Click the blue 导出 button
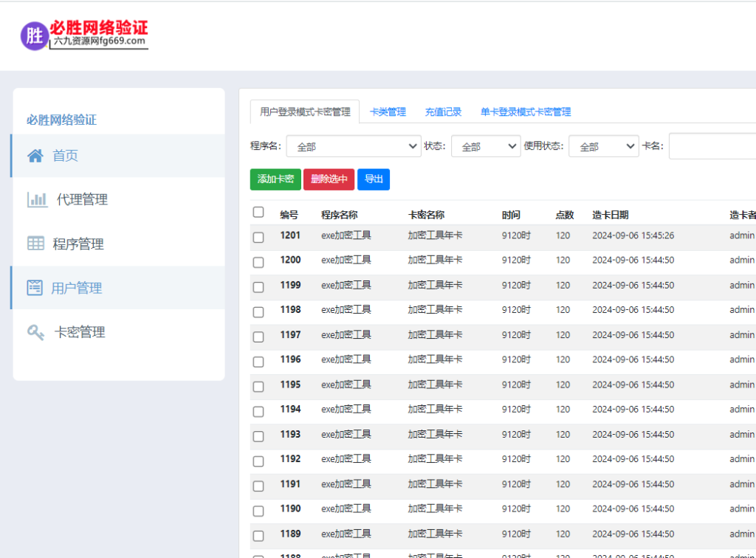This screenshot has width=756, height=558. click(374, 179)
